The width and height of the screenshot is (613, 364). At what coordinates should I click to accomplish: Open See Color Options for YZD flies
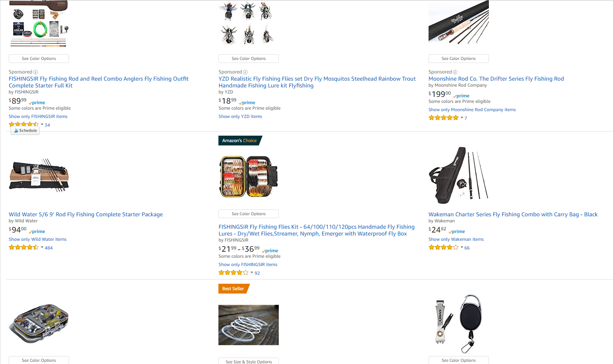click(249, 58)
